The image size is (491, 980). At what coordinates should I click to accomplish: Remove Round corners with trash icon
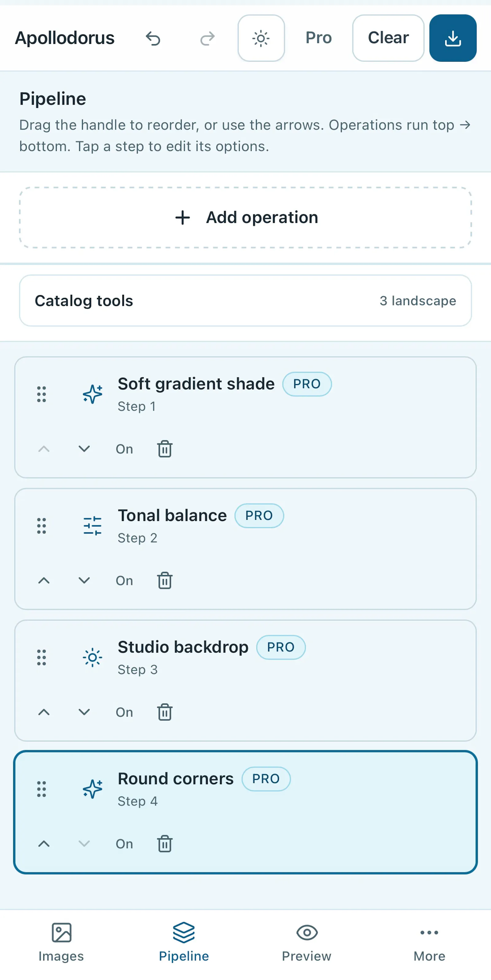pos(165,844)
